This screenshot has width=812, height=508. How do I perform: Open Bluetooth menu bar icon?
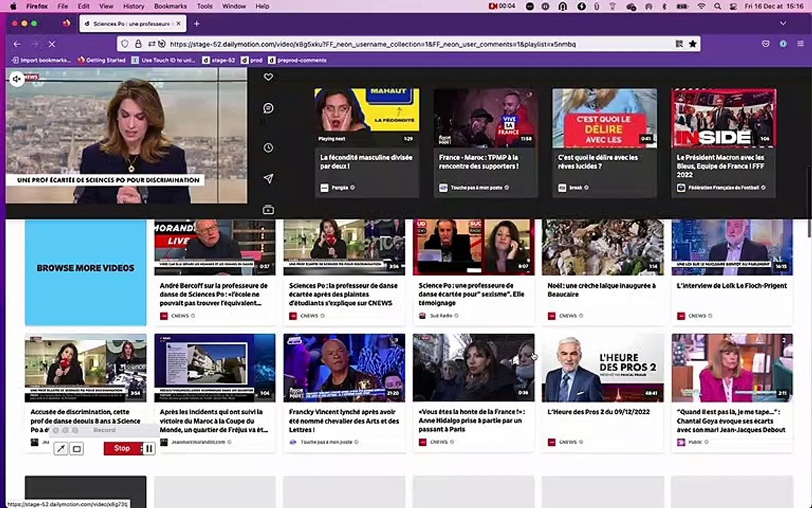click(665, 6)
